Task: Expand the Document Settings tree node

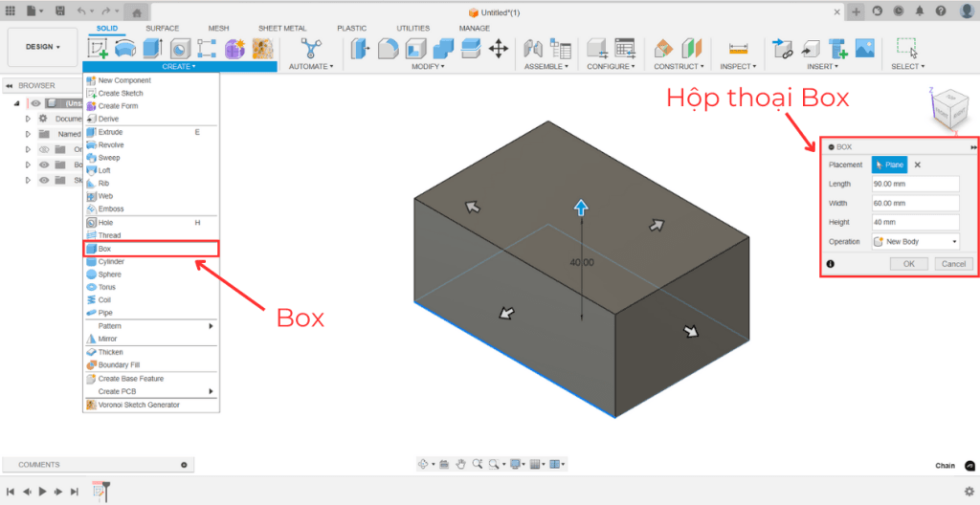Action: (28, 119)
